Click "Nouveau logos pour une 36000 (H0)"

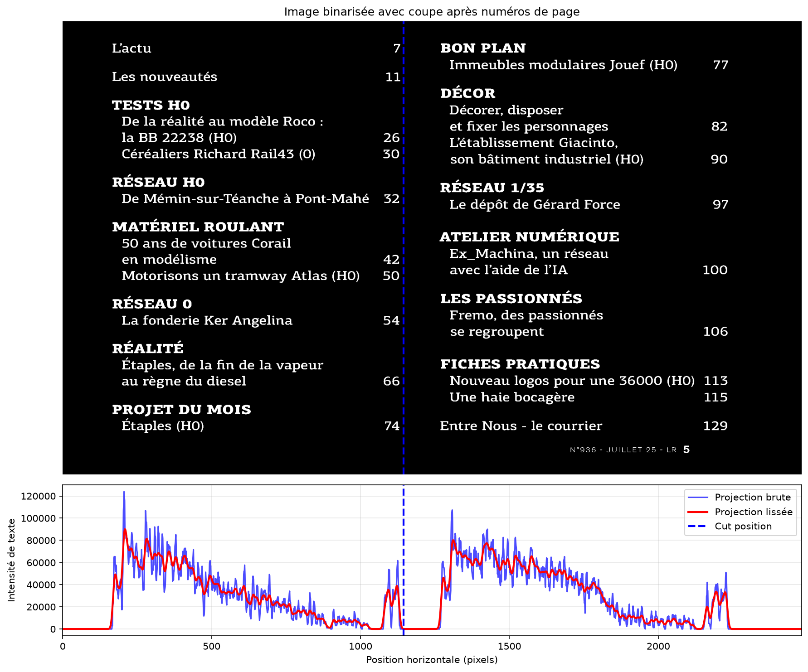572,381
